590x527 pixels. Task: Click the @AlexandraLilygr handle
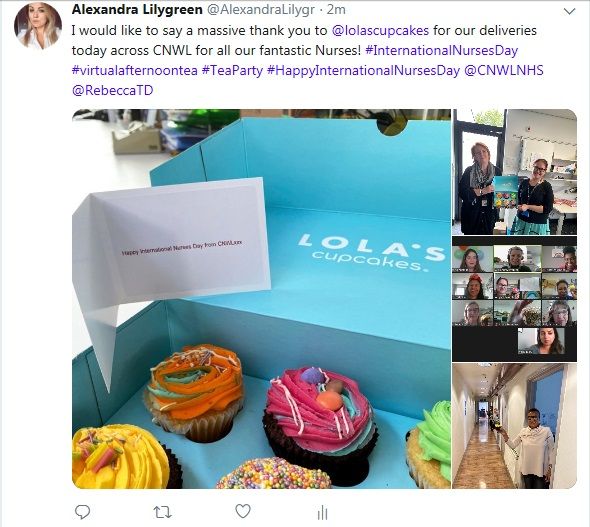coord(261,10)
